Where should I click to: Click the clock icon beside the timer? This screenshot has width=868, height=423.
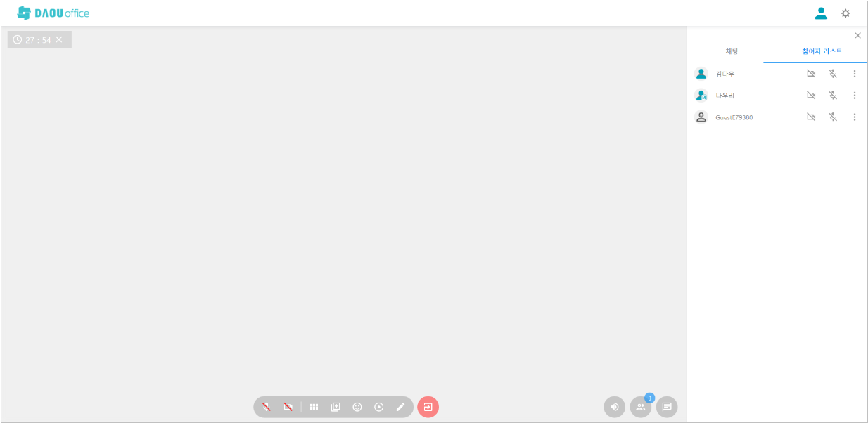(18, 39)
